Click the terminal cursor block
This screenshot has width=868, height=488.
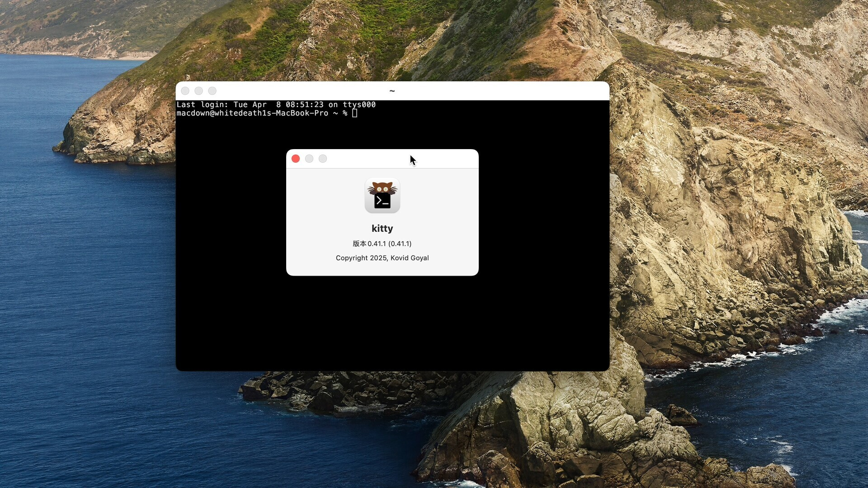[355, 113]
